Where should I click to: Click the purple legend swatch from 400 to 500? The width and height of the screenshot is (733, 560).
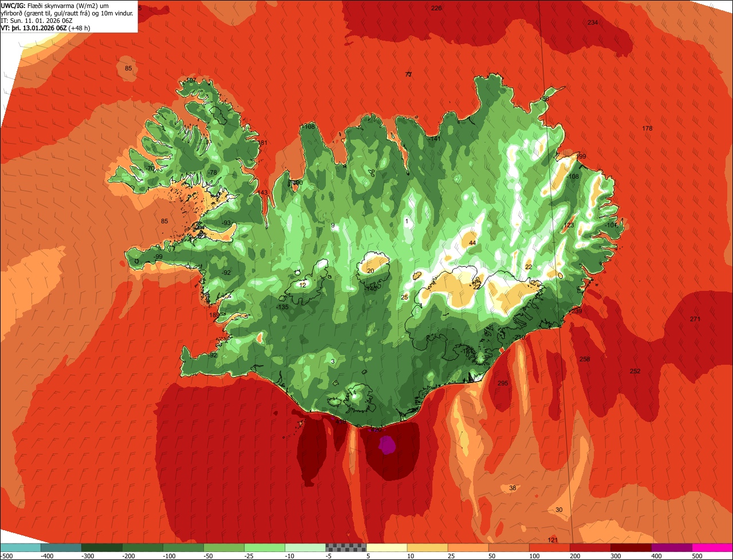(x=672, y=547)
